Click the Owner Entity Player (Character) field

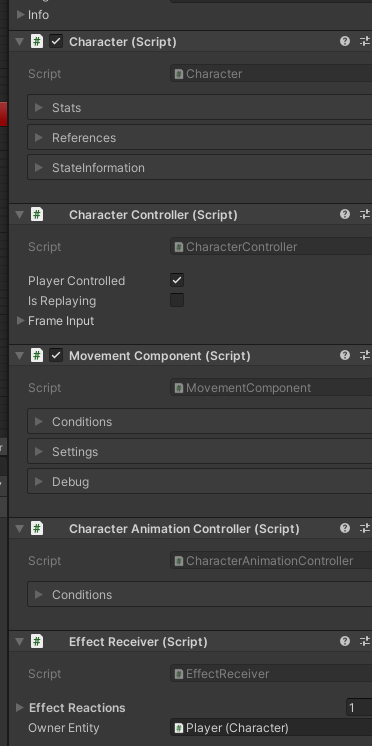click(271, 728)
